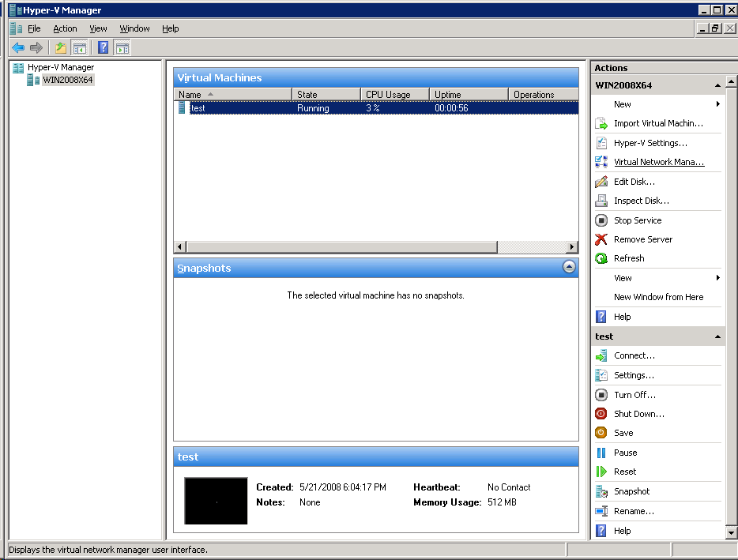Click the scroll left arrow of VM list
738x560 pixels.
pos(180,247)
